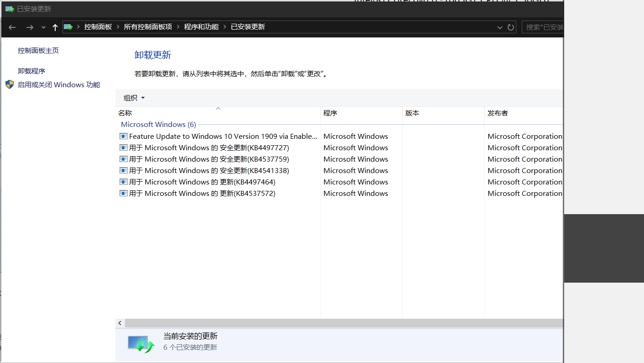Viewport: 644px width, 363px height.
Task: Click the icon of KB4541338 entry
Action: 123,170
